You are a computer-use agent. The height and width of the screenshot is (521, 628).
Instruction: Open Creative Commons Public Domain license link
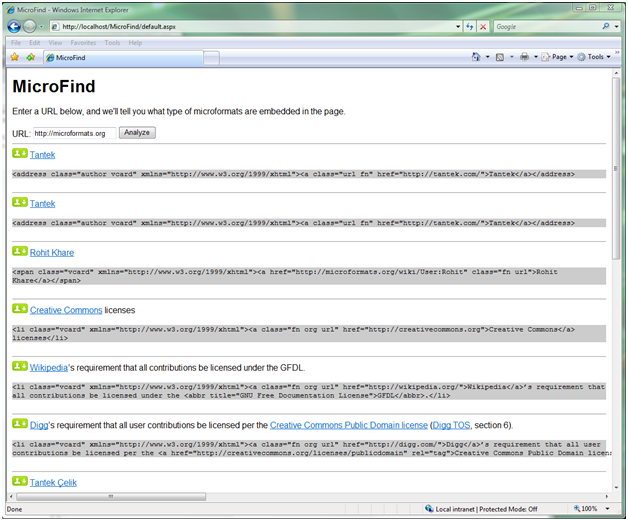point(349,425)
